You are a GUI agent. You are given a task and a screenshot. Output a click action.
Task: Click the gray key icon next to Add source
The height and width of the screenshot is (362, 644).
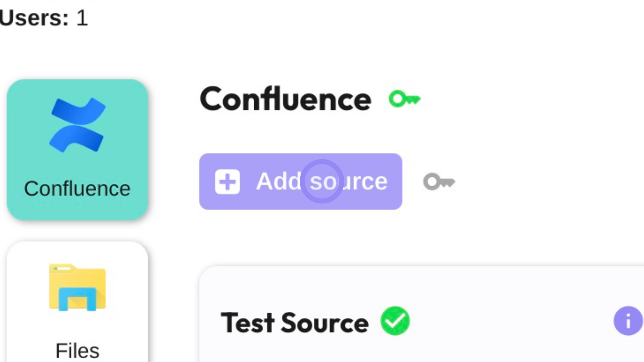[439, 182]
